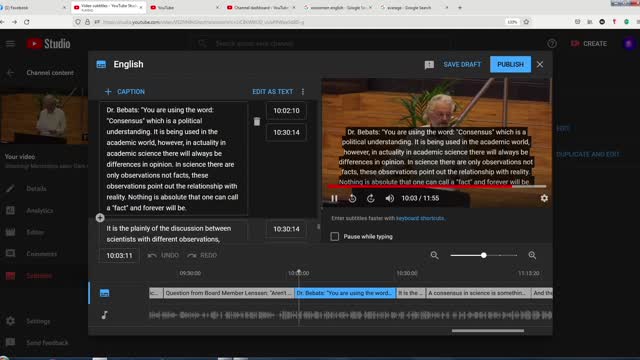
Task: Edit the caption starting "It is the plainly"
Action: (173, 233)
